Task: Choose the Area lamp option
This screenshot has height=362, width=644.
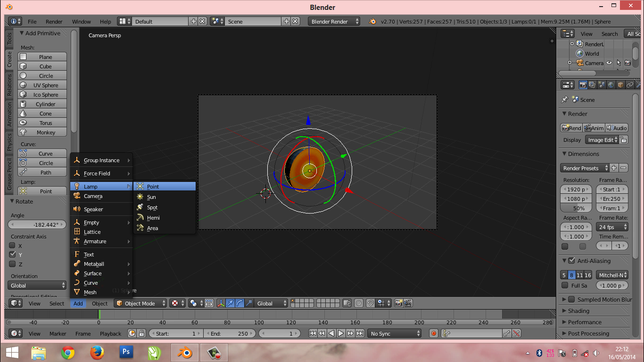Action: (x=165, y=228)
